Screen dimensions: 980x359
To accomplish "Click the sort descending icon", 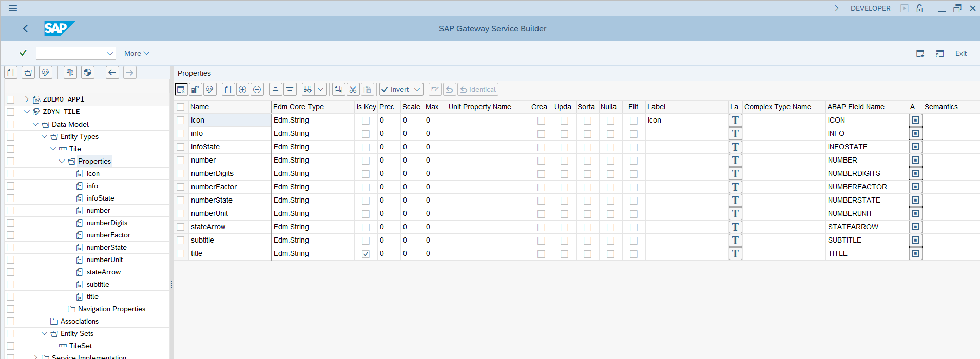I will 290,89.
